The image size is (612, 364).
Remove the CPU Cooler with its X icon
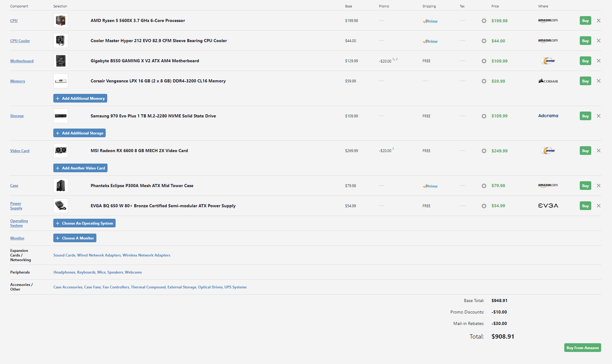[x=598, y=41]
